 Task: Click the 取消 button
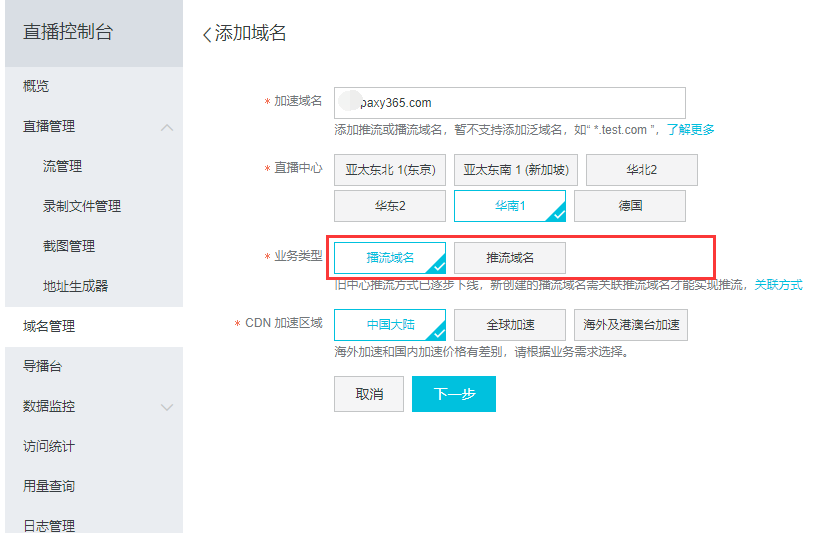[369, 394]
